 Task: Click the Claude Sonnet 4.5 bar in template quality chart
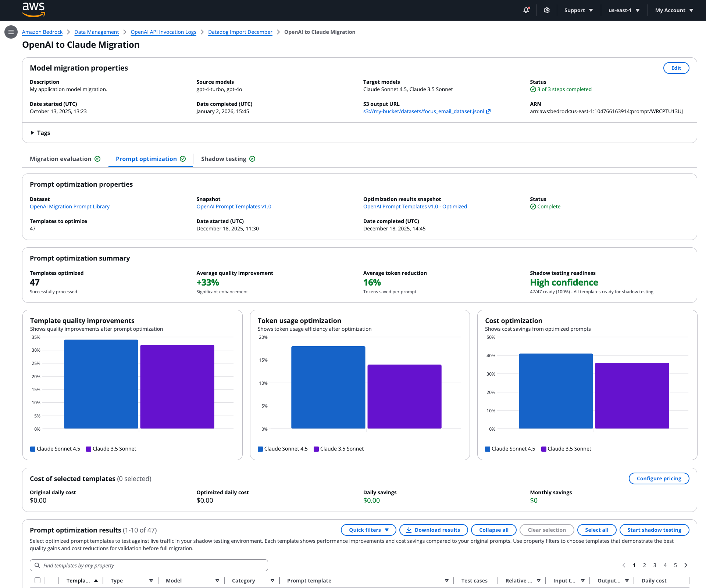click(x=101, y=384)
